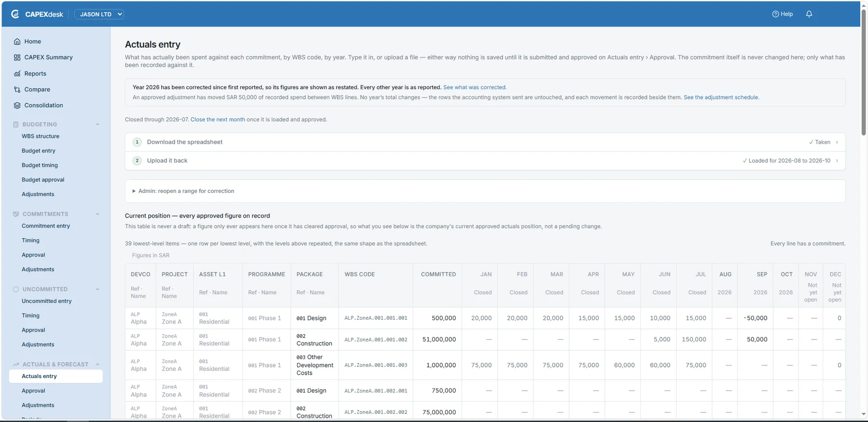868x422 pixels.
Task: Collapse the Actuals & Forecast section chevron
Action: click(97, 365)
